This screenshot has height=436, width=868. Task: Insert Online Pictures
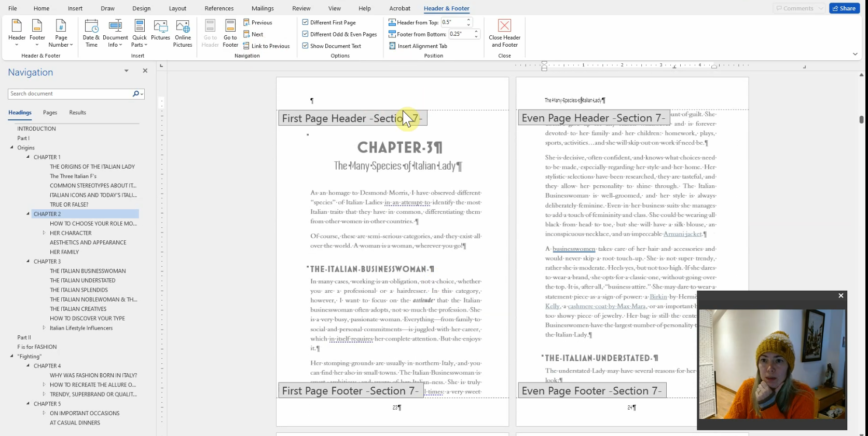click(x=183, y=33)
